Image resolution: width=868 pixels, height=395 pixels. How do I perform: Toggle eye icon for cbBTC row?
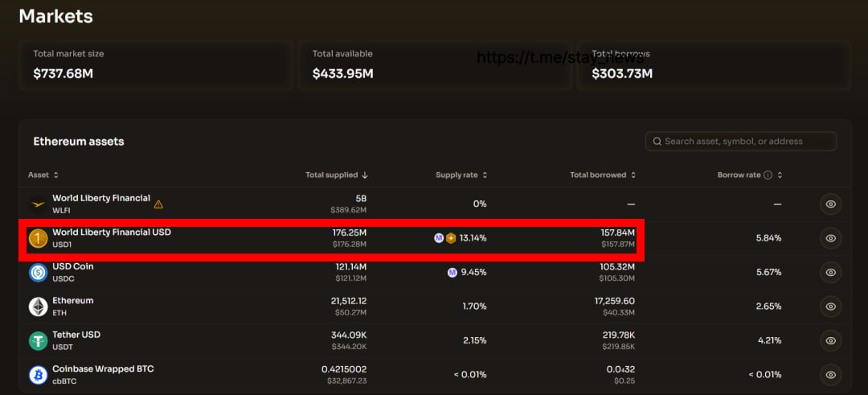[x=830, y=375]
